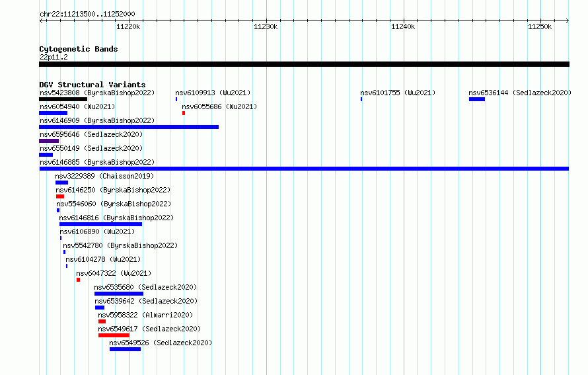Click the blue nsv6535680 variant bar
This screenshot has width=588, height=375.
click(x=119, y=294)
